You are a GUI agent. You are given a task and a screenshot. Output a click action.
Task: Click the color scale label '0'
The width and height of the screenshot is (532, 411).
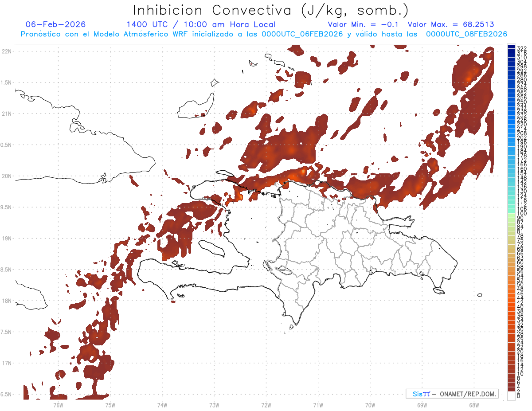point(518,396)
